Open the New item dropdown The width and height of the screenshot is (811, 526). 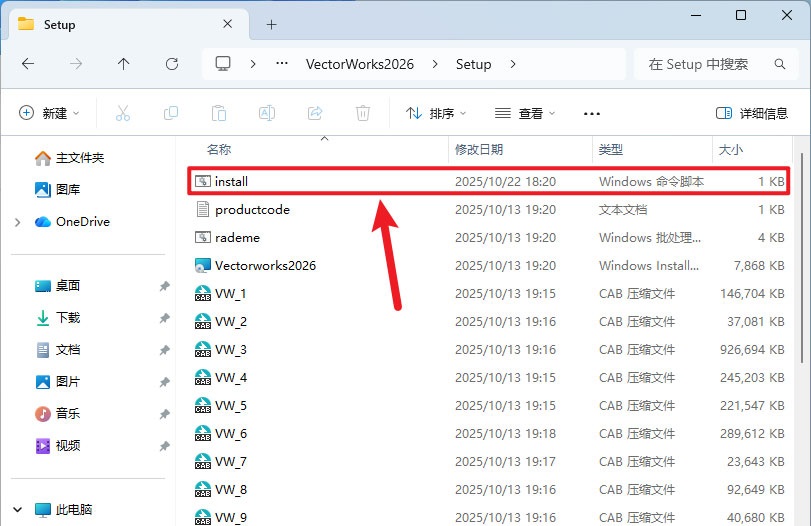click(49, 113)
